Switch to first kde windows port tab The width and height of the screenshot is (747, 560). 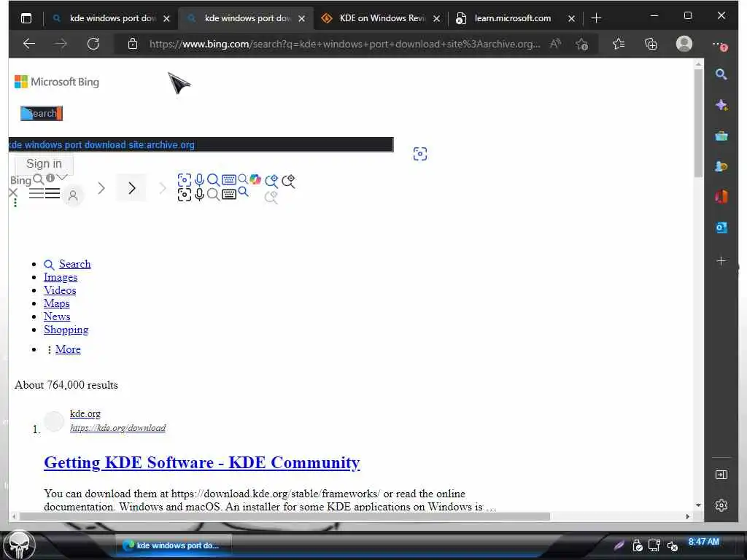[112, 18]
